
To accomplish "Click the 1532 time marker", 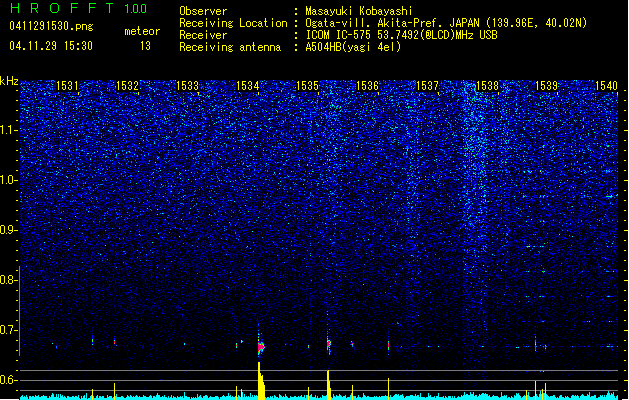I will point(127,85).
